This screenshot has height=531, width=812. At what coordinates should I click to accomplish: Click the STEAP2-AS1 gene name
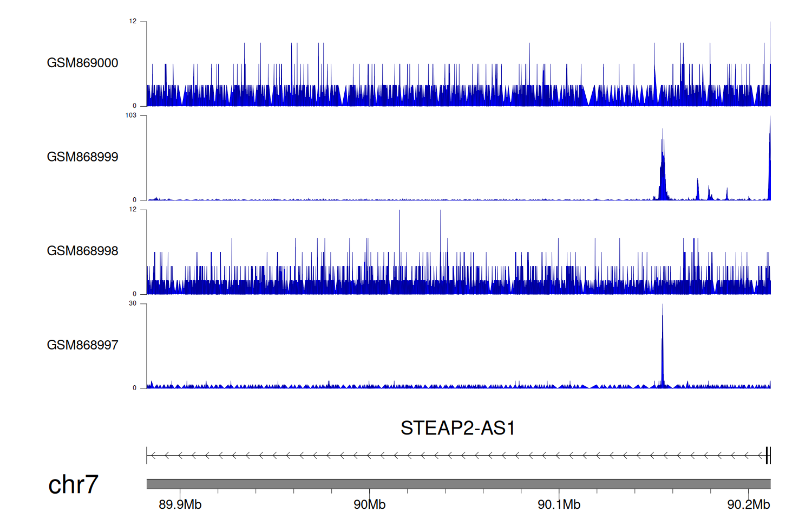[x=457, y=428]
